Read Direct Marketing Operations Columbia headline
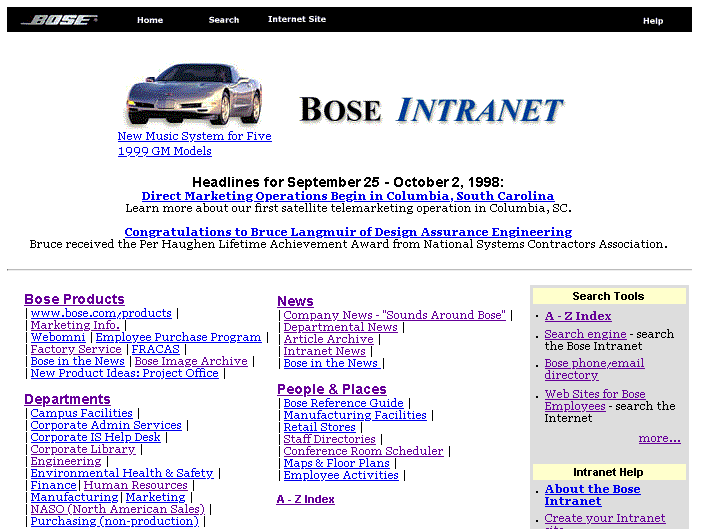The image size is (712, 529). pos(347,196)
